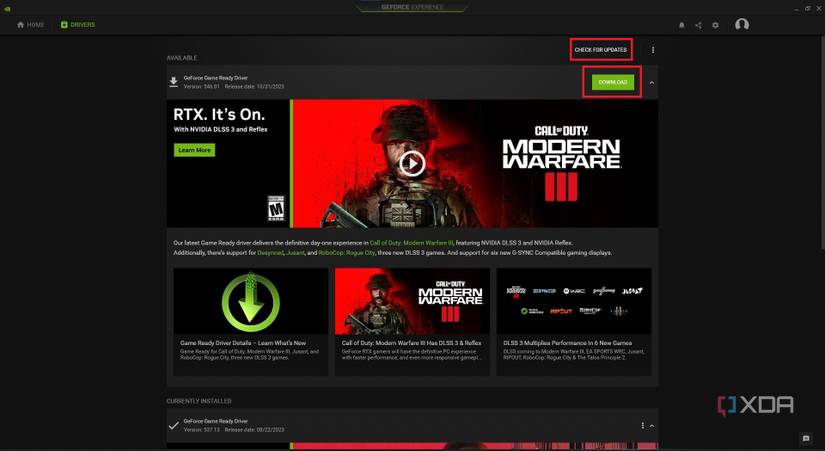Open the Jusant game link
This screenshot has width=825, height=451.
(295, 253)
